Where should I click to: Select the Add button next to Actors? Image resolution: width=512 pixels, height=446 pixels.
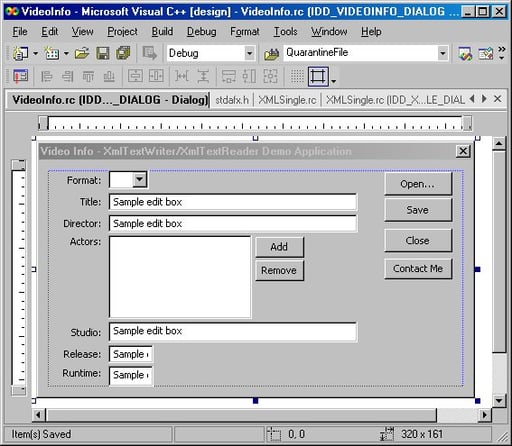[279, 247]
